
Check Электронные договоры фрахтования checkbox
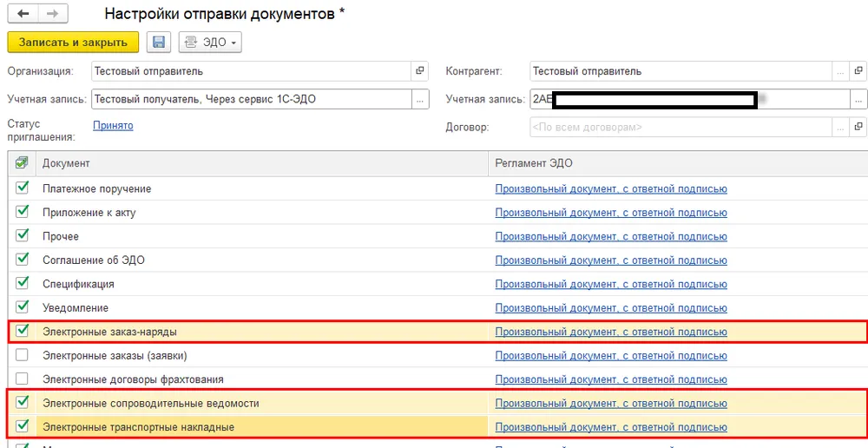pyautogui.click(x=23, y=379)
